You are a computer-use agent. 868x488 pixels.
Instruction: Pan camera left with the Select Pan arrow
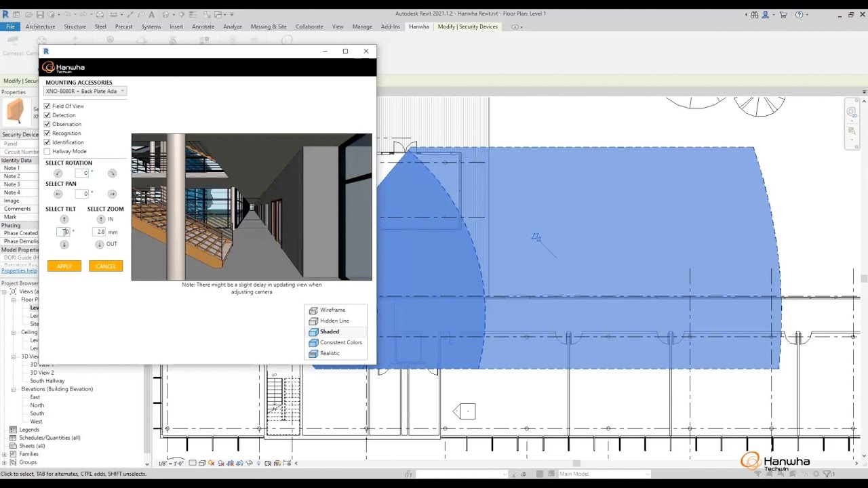58,194
